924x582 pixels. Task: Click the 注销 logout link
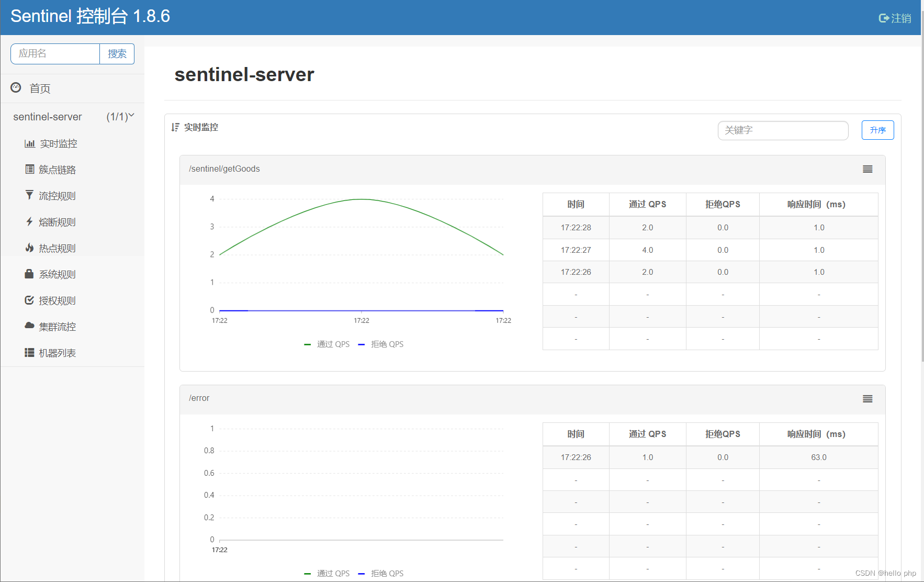point(901,18)
